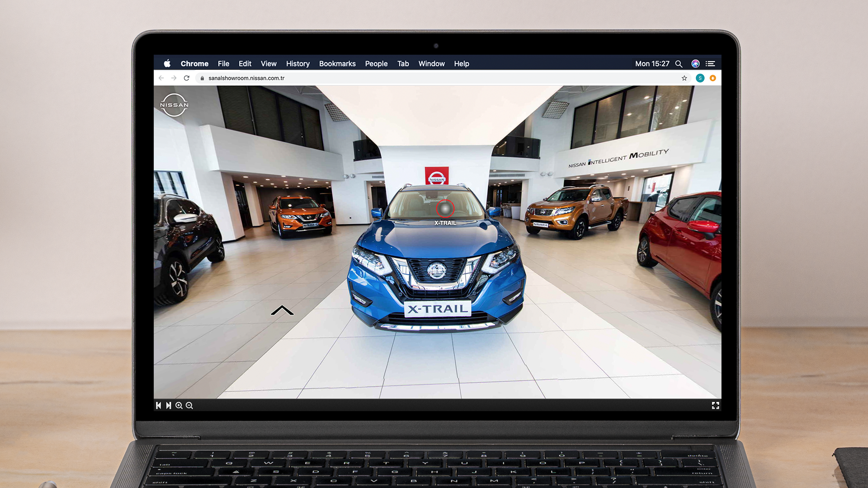
Task: Enter fullscreen with the expand icon
Action: click(x=715, y=405)
